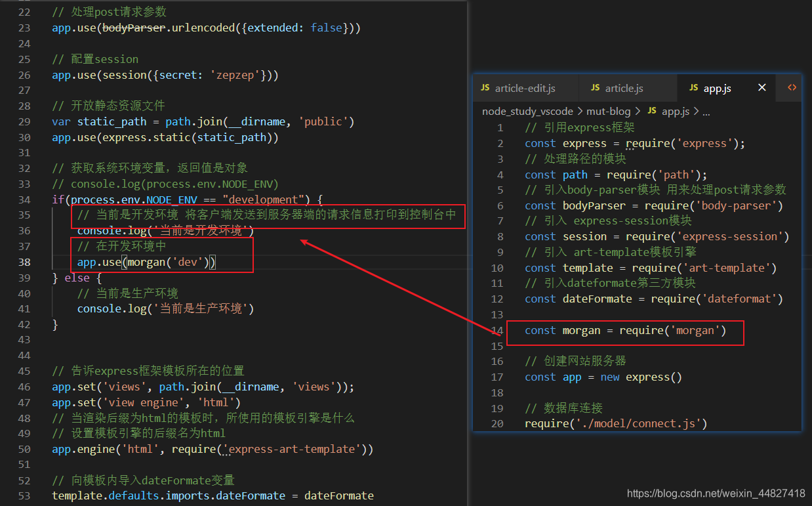Click the "// 在开发环境中" comment

[x=122, y=247]
